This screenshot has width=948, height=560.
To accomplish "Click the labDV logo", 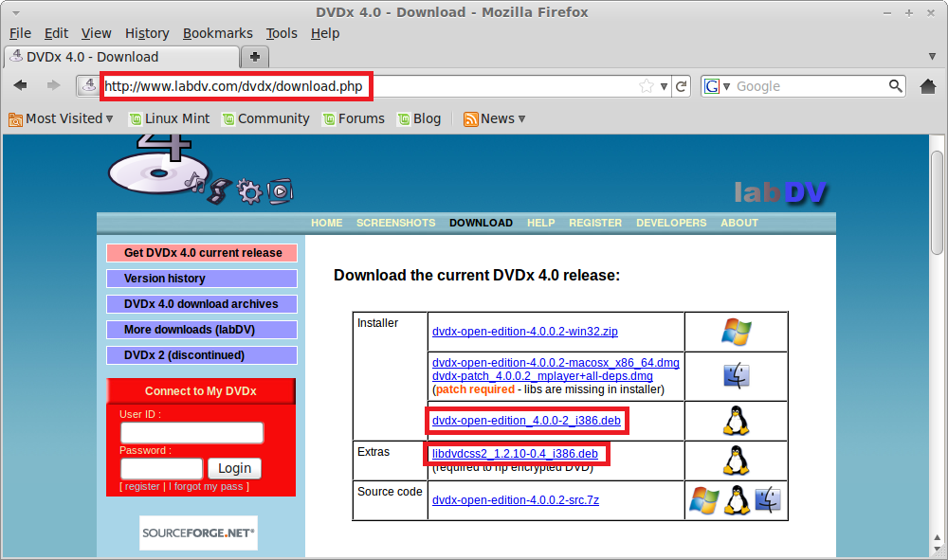I will pyautogui.click(x=780, y=192).
